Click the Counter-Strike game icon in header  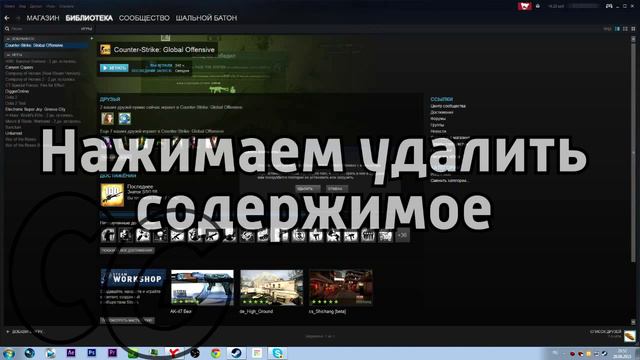click(105, 49)
